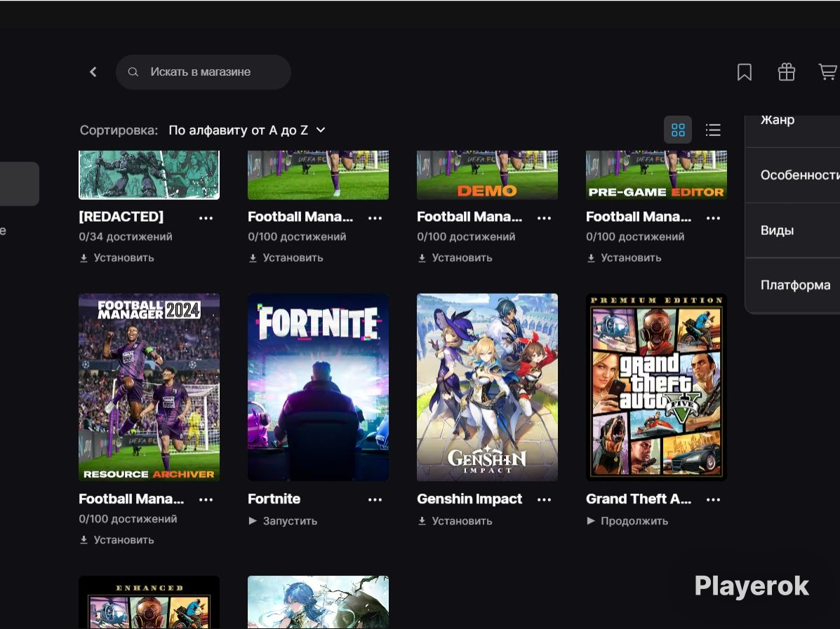Click the Fortnite title text
The image size is (840, 629).
click(274, 499)
